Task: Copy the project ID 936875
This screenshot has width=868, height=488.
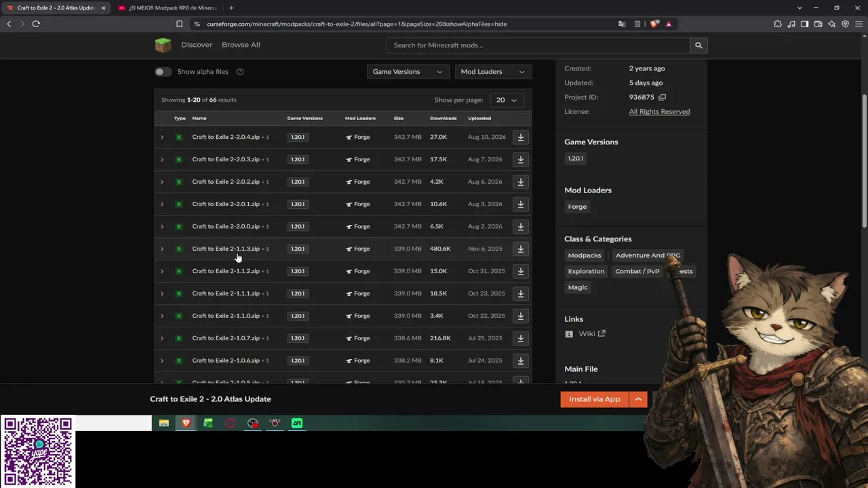Action: (663, 97)
